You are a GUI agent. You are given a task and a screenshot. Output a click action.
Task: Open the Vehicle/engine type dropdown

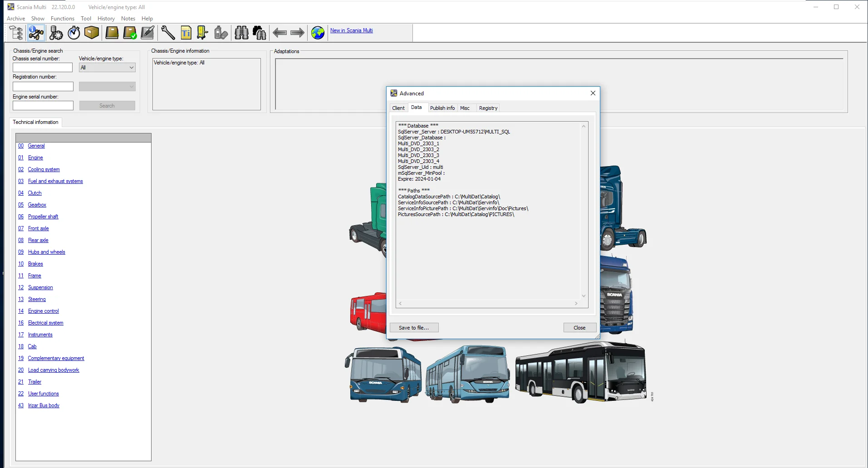click(x=107, y=68)
